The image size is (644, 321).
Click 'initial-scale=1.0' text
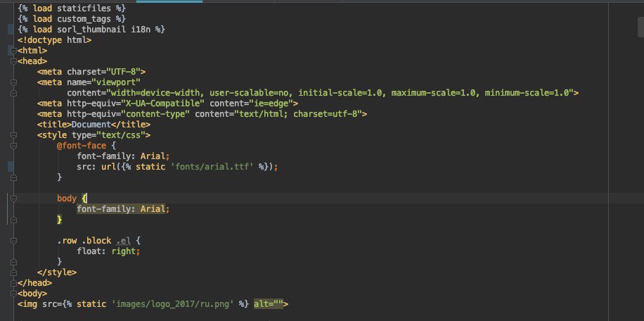340,93
